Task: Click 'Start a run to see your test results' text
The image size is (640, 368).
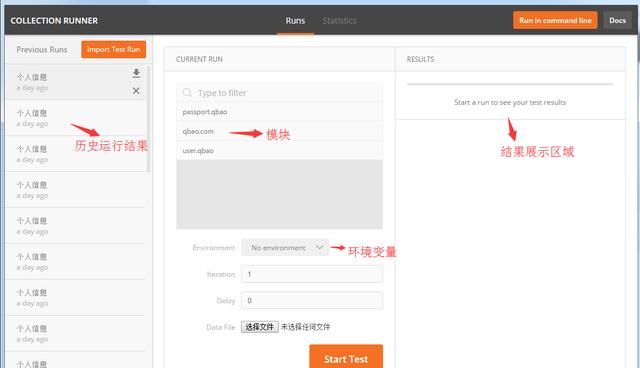Action: click(x=510, y=102)
